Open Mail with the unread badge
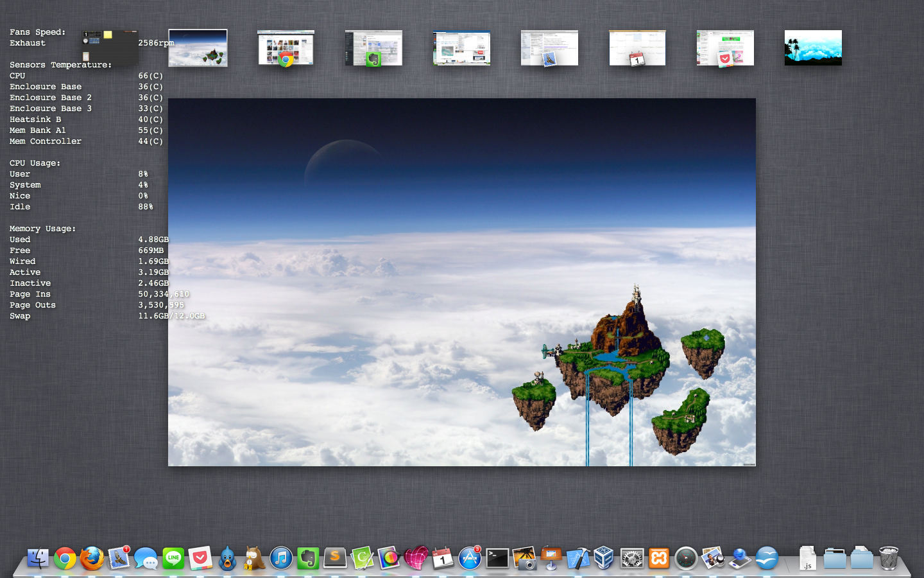The width and height of the screenshot is (924, 578). pos(119,558)
